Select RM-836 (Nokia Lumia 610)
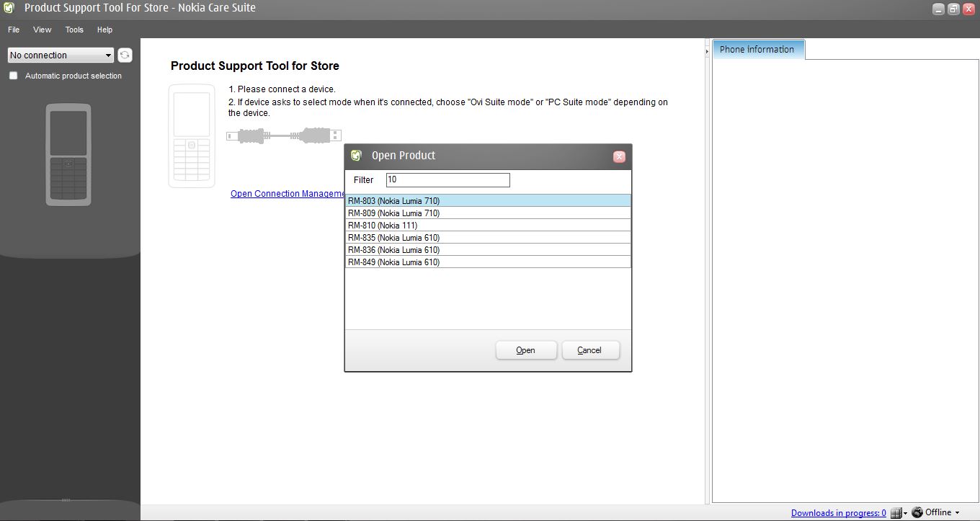 (488, 250)
